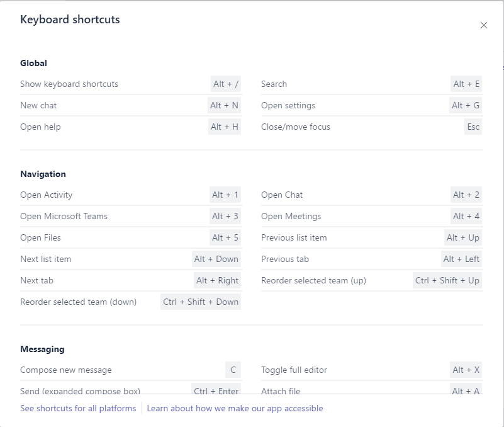Screen dimensions: 504x427
Task: Click the Alt + G badge for Open settings
Action: (x=466, y=105)
